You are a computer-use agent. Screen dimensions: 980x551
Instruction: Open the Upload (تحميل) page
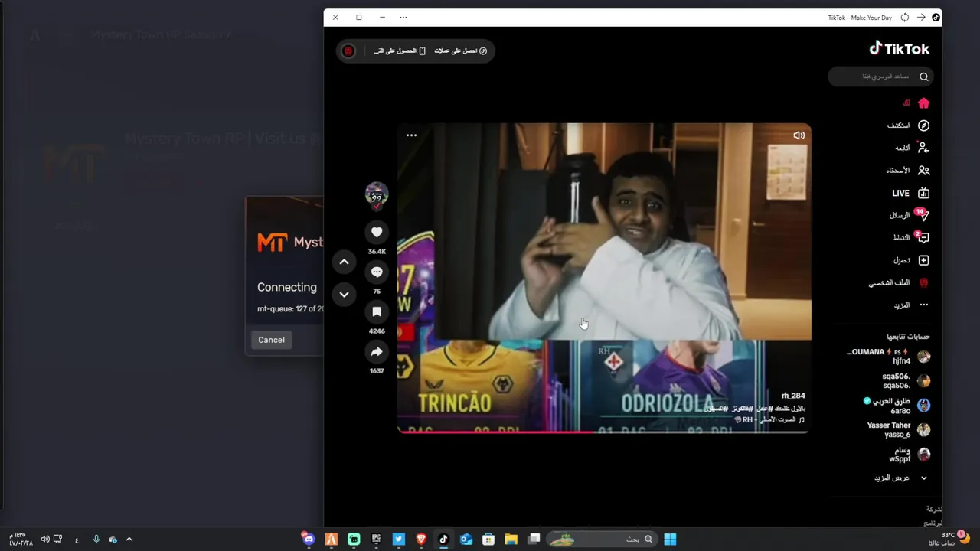pos(911,260)
